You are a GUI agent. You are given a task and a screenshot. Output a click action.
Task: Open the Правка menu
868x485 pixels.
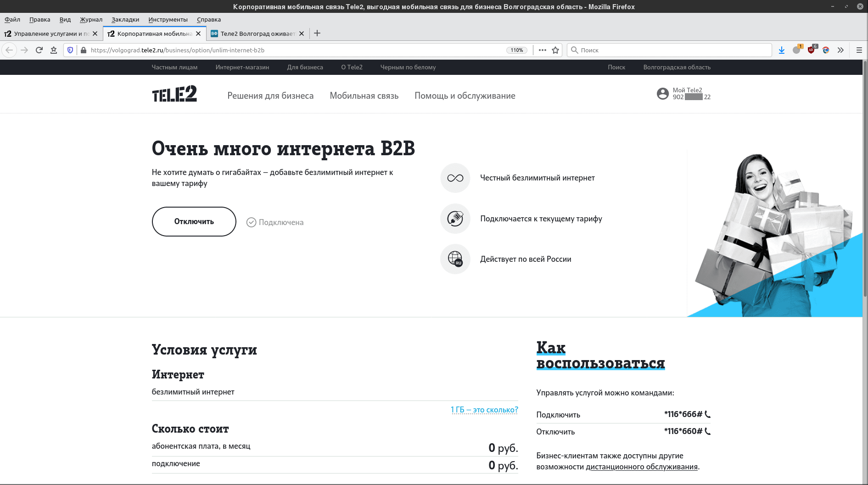pos(39,19)
